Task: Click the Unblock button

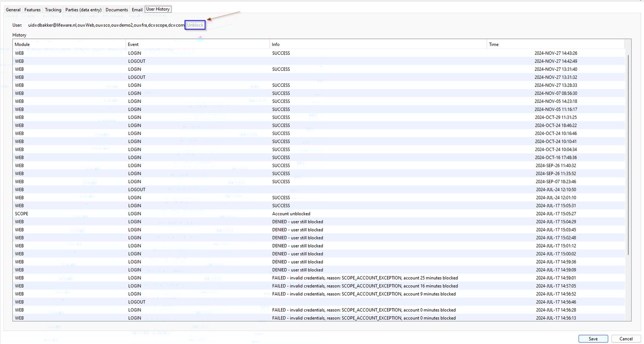Action: pos(195,25)
